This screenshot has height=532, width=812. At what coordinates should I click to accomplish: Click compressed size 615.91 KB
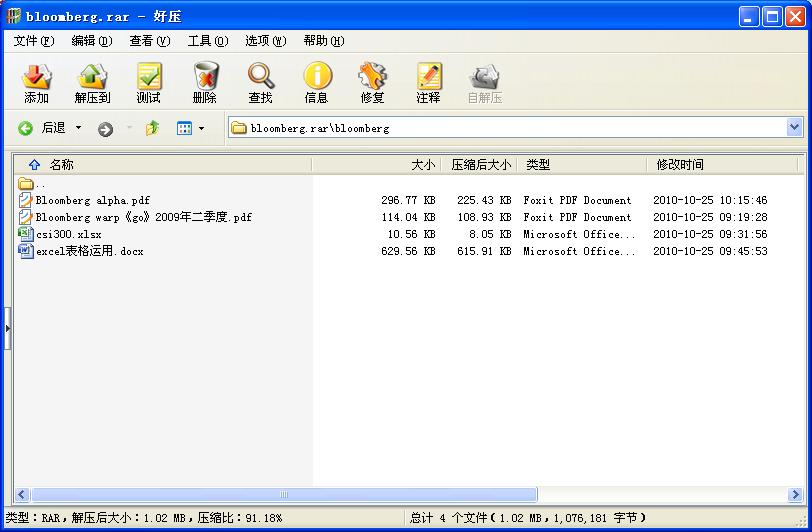(484, 251)
